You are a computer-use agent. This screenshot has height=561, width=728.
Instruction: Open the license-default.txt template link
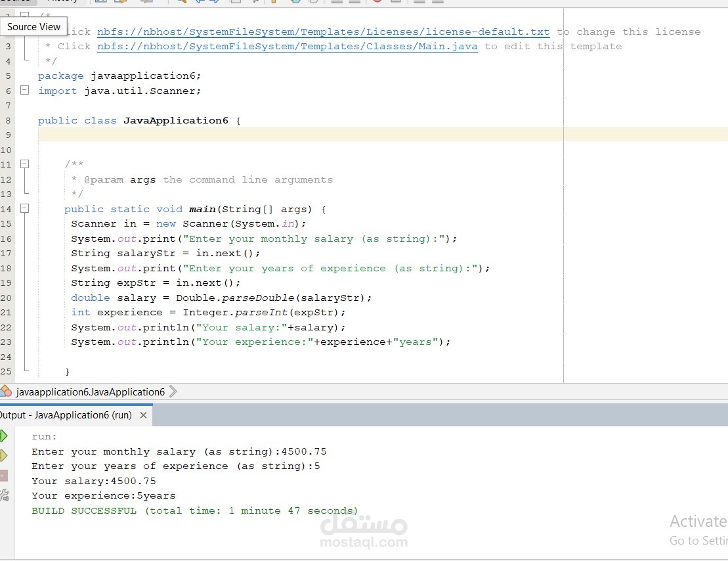tap(323, 32)
